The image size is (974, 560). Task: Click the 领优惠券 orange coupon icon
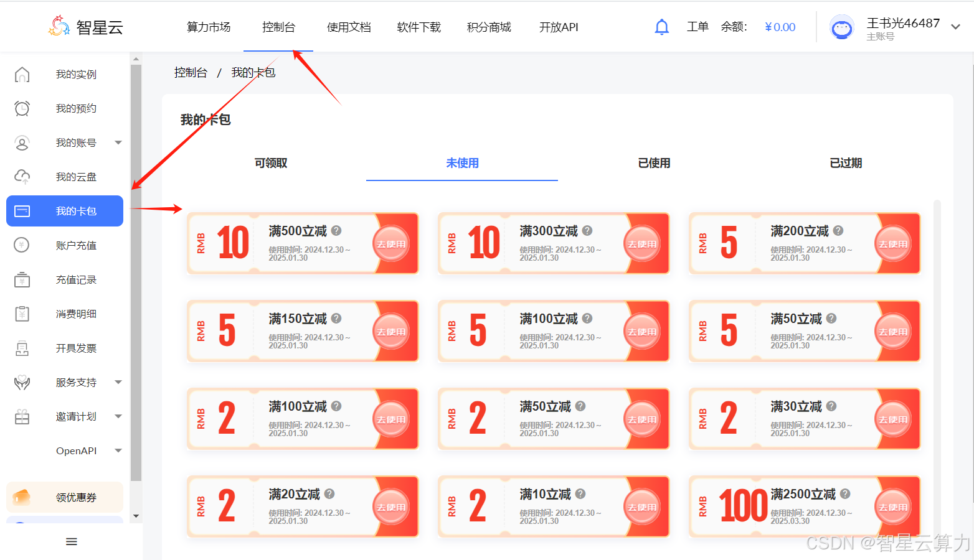[x=22, y=497]
